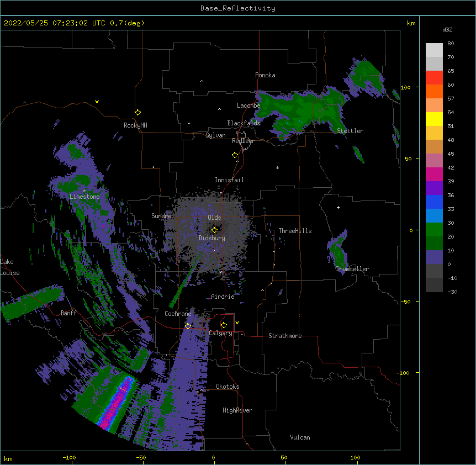Image resolution: width=476 pixels, height=465 pixels.
Task: Click the Okotoks label
Action: coord(228,387)
